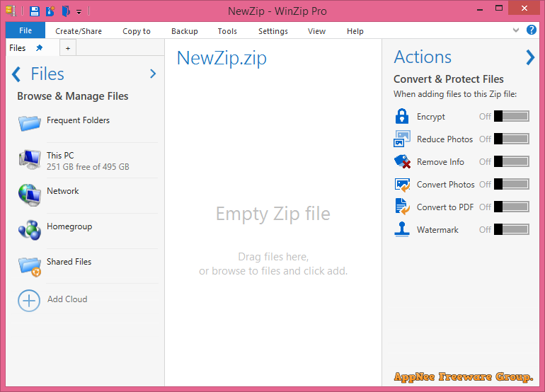This screenshot has width=545, height=392.
Task: Select the Files pane tab
Action: [18, 48]
